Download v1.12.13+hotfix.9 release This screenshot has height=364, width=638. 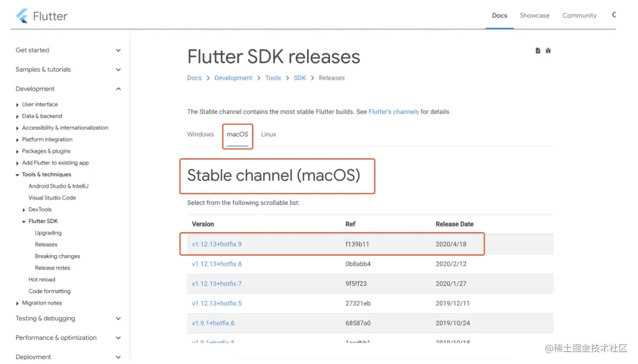point(217,244)
